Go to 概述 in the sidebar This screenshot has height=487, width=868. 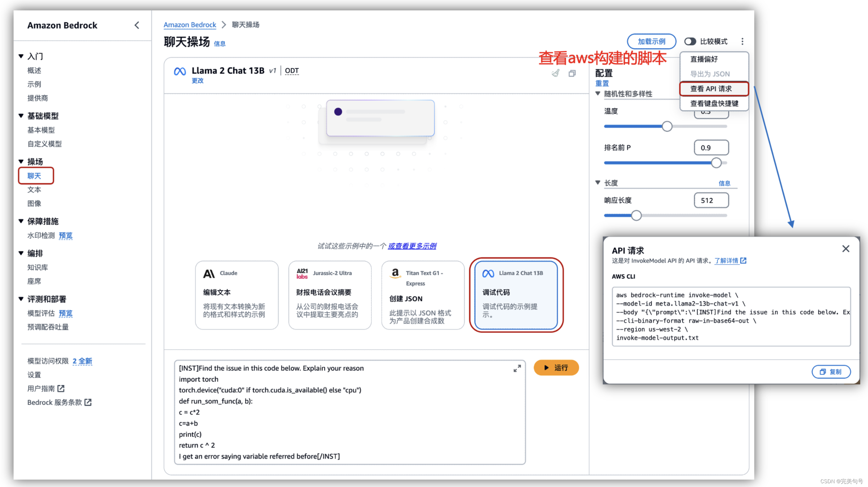tap(34, 70)
